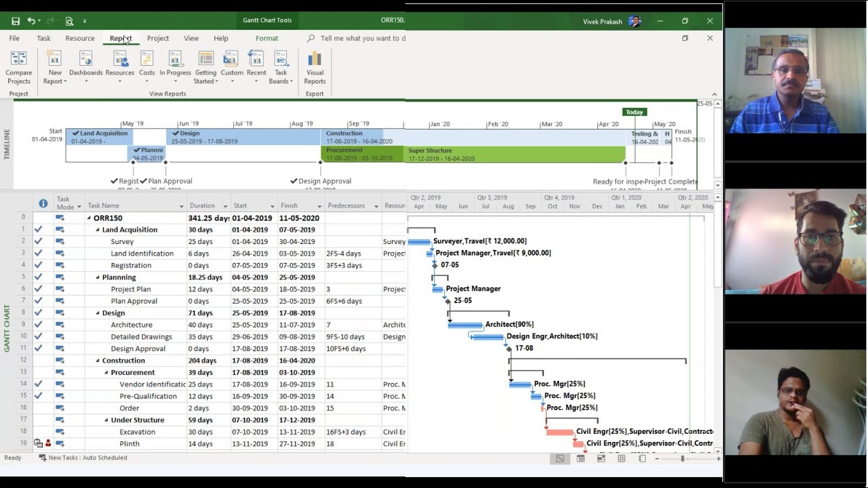Open the Finish column filter dropdown

coord(319,206)
